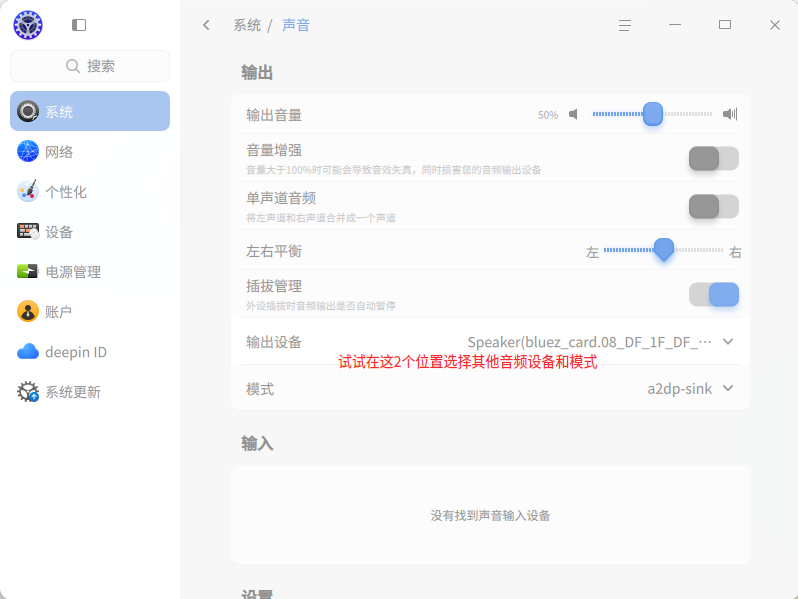Minimize the window
Image resolution: width=798 pixels, height=599 pixels.
(x=675, y=24)
